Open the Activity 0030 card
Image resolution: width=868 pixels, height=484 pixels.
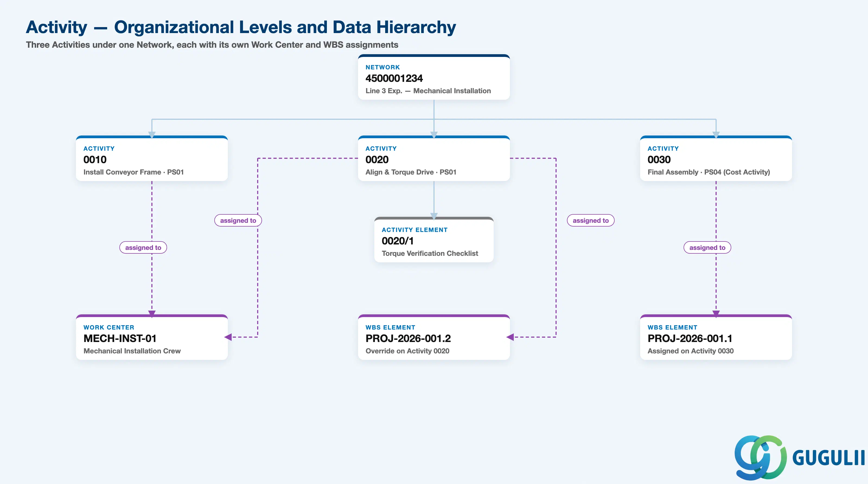click(716, 158)
